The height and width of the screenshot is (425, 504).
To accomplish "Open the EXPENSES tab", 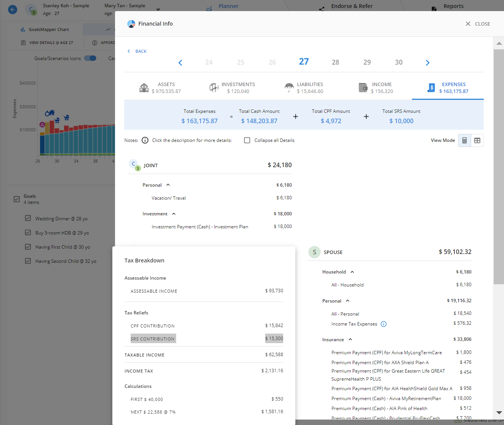I will point(447,88).
